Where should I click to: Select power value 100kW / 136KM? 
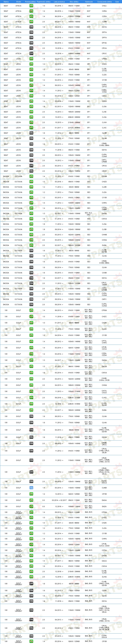click(74, 506)
